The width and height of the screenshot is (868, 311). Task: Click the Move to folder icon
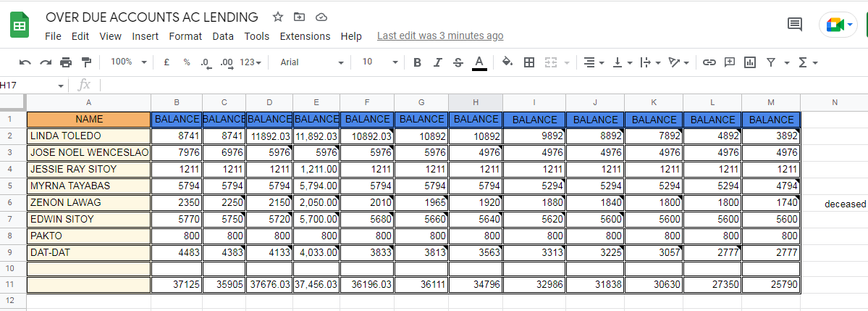300,17
